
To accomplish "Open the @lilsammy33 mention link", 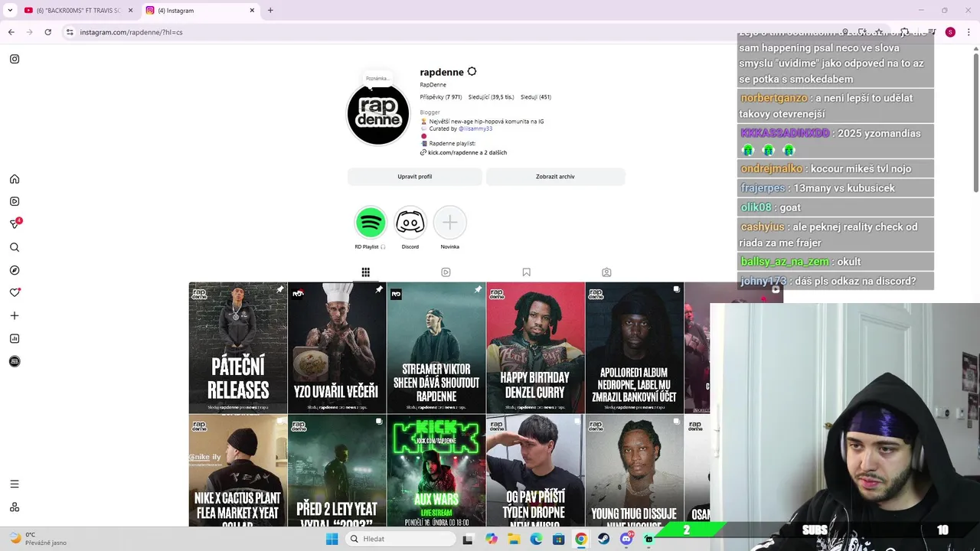I will coord(475,129).
